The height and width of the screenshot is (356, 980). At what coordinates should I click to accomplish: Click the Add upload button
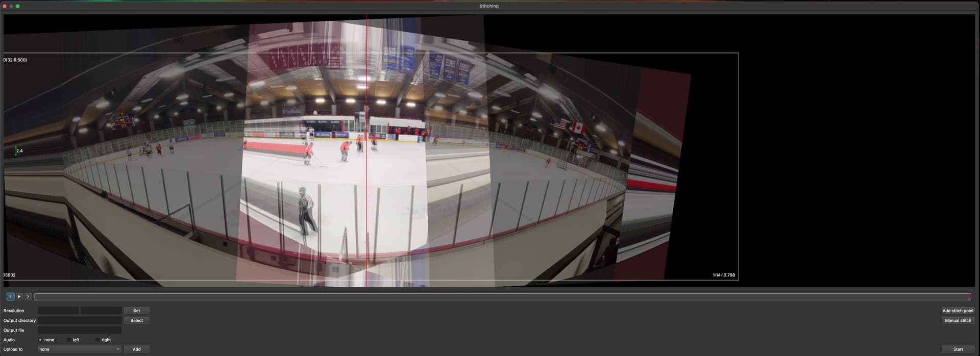click(137, 349)
